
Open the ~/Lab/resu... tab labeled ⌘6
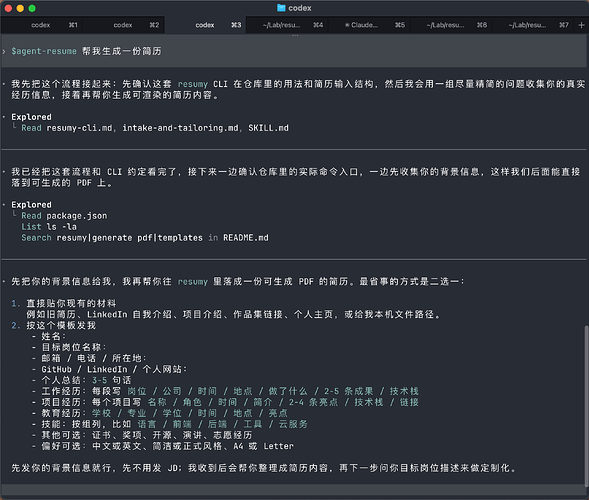[451, 25]
